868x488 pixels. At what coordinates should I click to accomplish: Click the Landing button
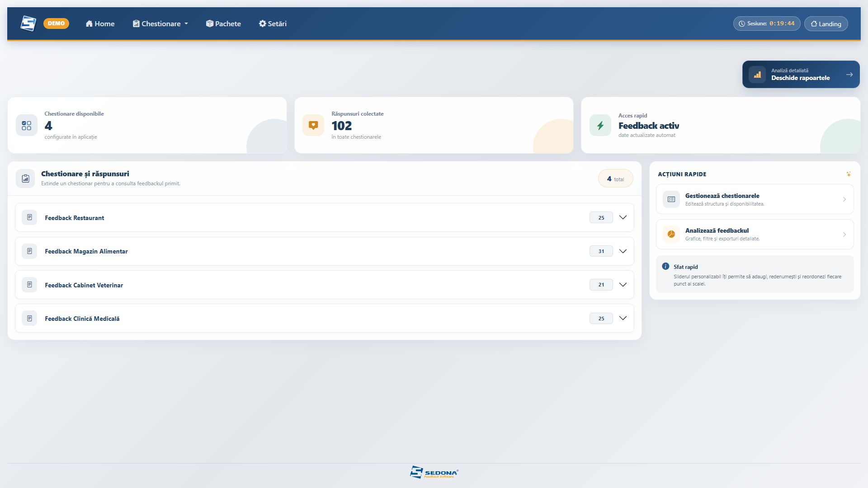point(826,23)
